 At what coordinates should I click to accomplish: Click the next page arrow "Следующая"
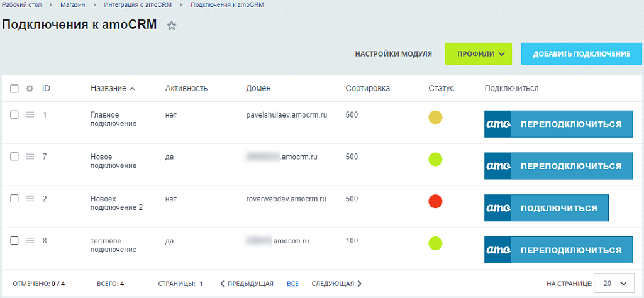coord(336,284)
